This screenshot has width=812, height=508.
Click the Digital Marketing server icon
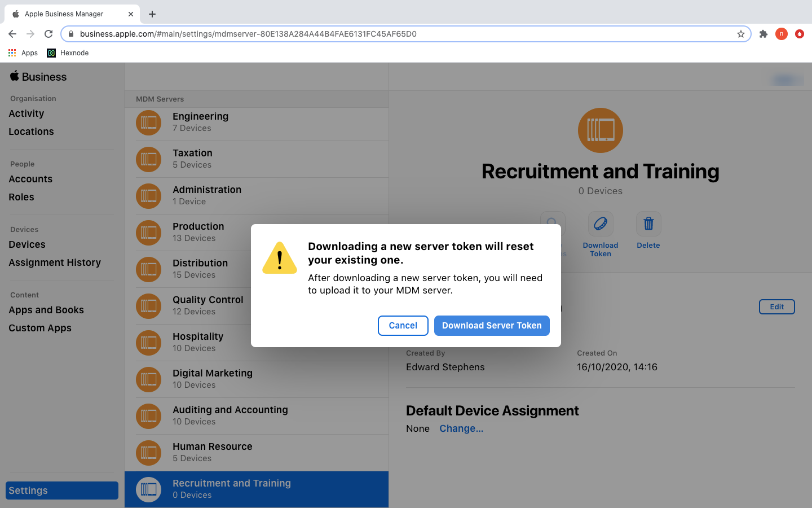click(x=148, y=379)
